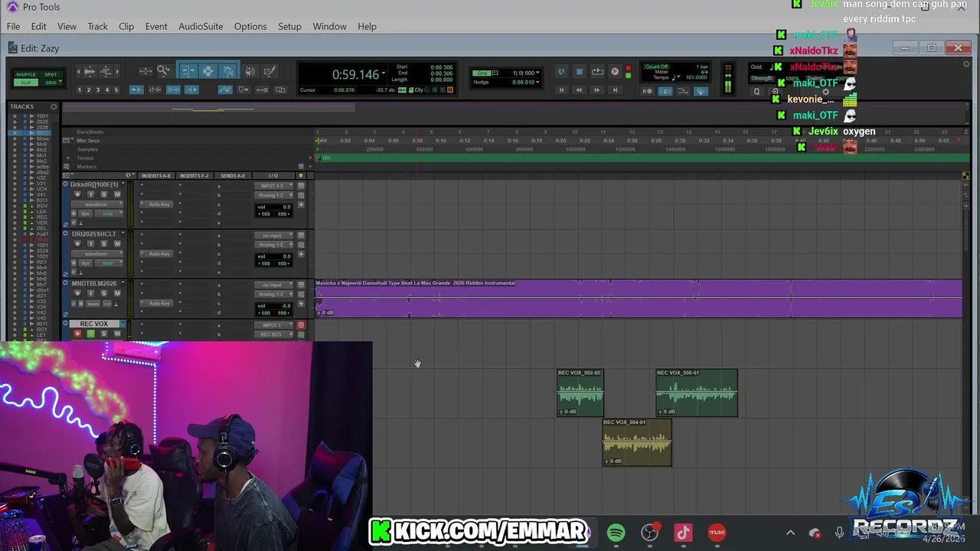This screenshot has height=551, width=980.
Task: Open the Track menu
Action: pos(97,26)
